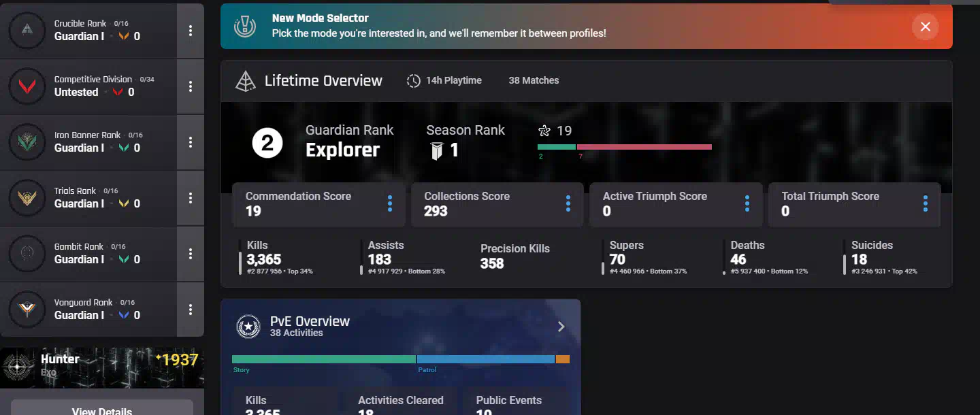
Task: Click the PvE Overview title
Action: [x=310, y=321]
